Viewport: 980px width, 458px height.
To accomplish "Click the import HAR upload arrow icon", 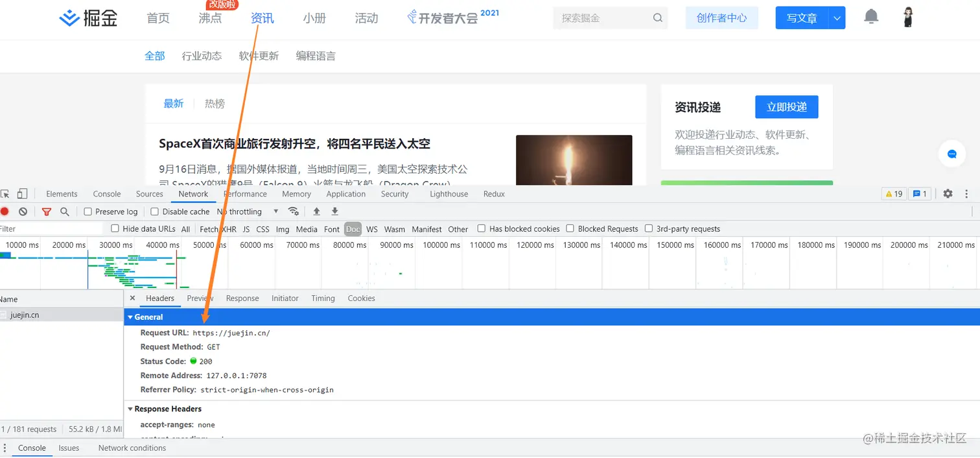I will pyautogui.click(x=317, y=211).
